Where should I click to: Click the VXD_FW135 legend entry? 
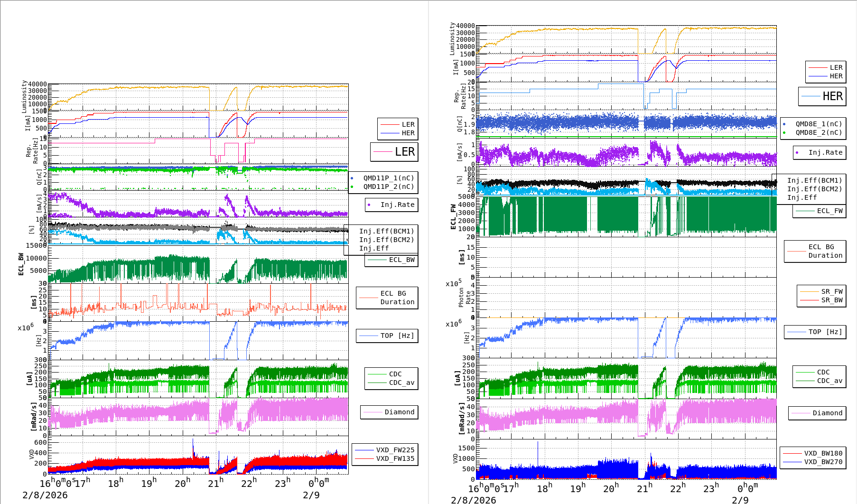tap(385, 458)
